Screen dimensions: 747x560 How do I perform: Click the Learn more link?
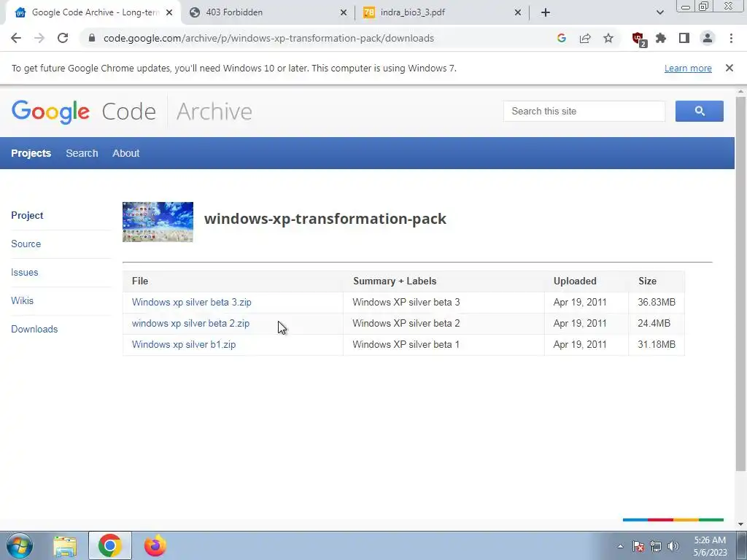click(688, 68)
